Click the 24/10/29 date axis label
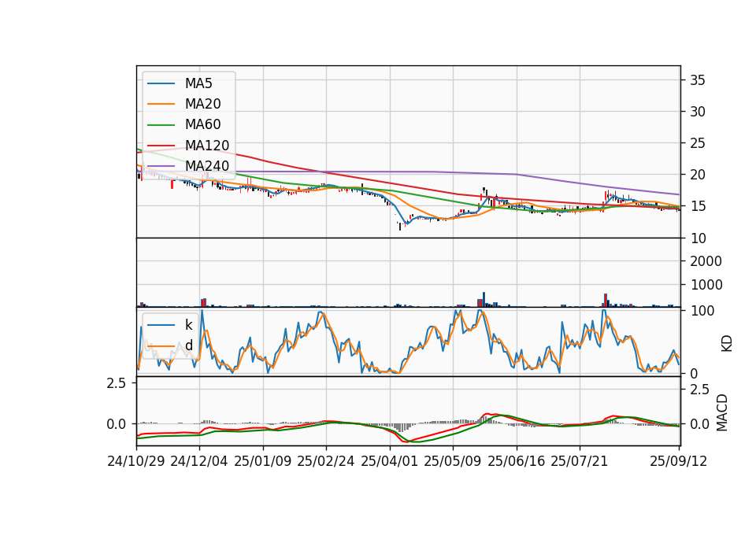756x543 pixels. 136,461
